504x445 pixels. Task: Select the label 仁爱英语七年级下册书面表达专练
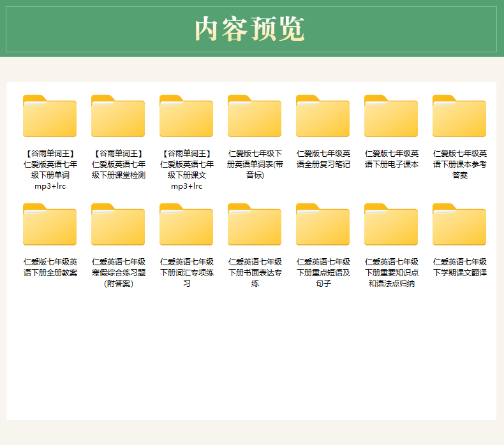(255, 272)
